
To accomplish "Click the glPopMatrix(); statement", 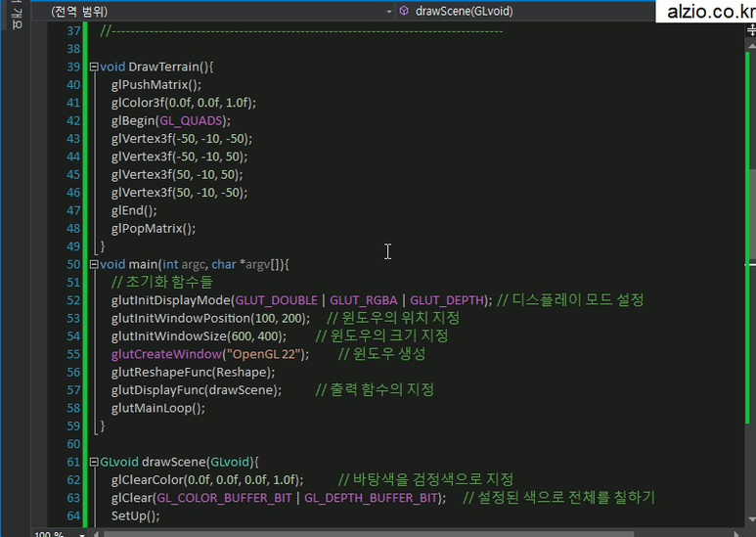I will coord(154,229).
